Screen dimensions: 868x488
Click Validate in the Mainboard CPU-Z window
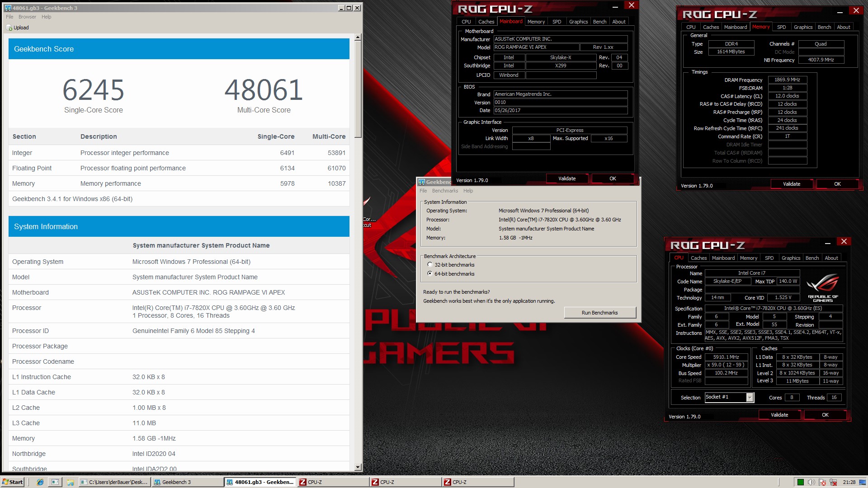point(567,178)
